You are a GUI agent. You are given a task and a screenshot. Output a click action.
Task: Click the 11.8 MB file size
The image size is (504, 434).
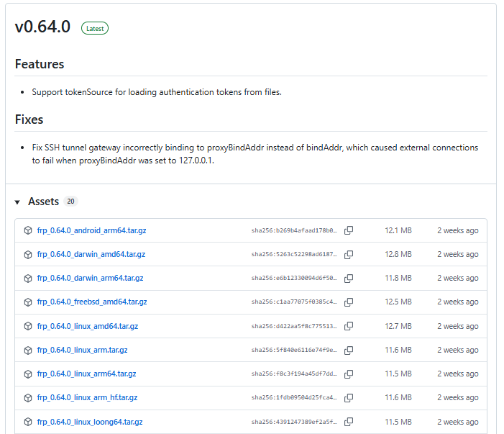[398, 278]
